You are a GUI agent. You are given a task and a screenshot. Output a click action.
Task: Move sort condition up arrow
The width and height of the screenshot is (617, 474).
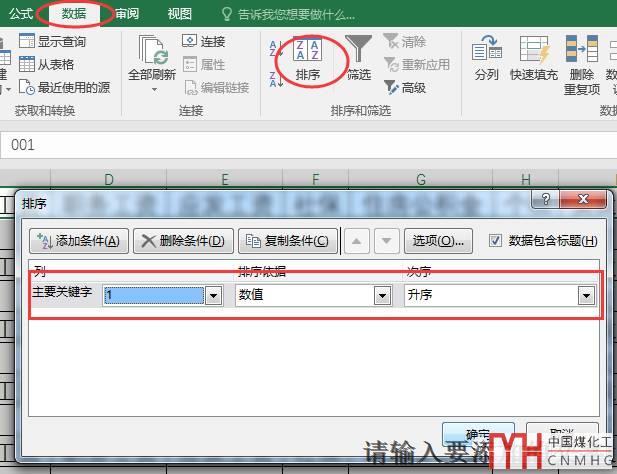click(357, 241)
